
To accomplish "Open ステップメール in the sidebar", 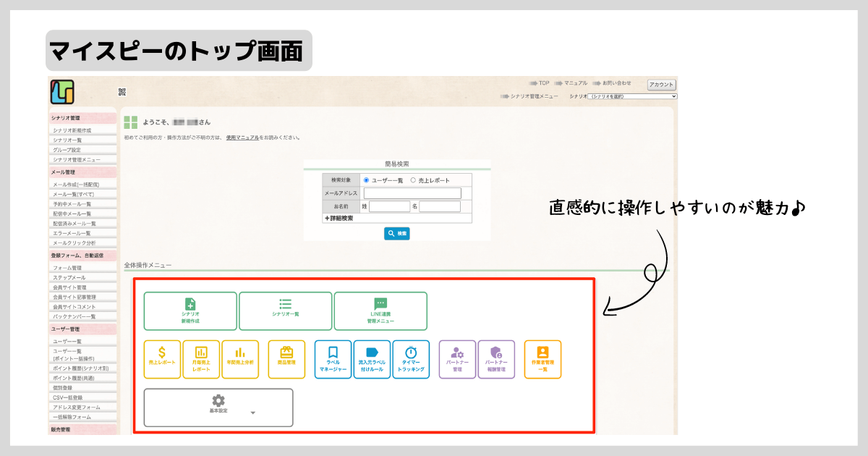I will [x=69, y=278].
